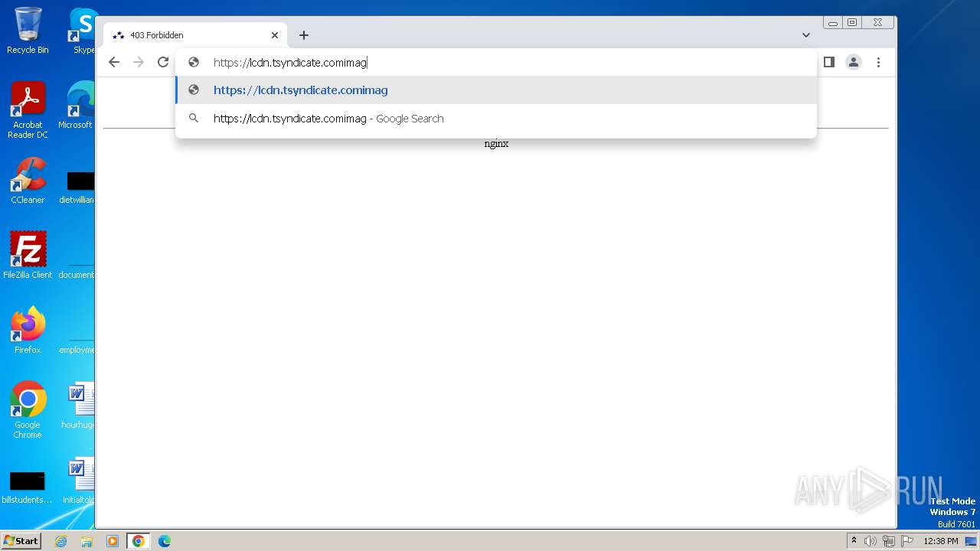
Task: Click the Show desktop button
Action: point(972,541)
